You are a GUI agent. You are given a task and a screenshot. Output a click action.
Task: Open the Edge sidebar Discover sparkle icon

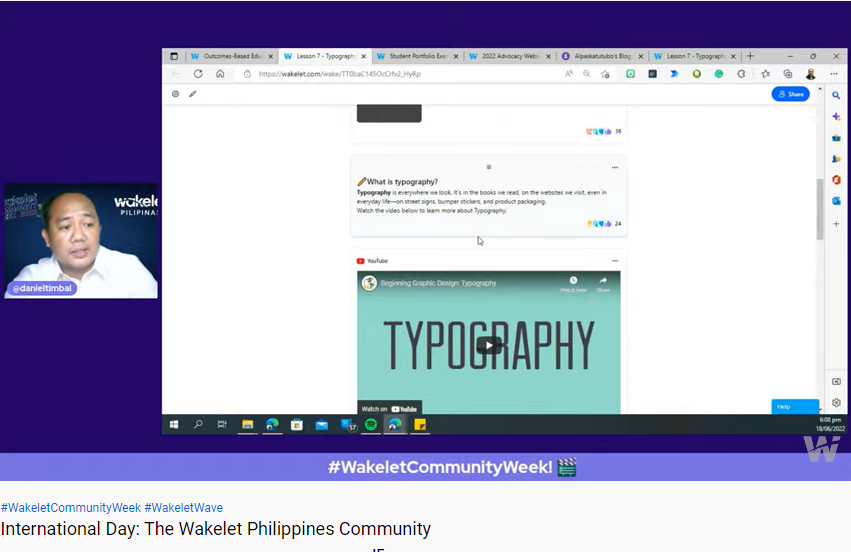coord(836,116)
